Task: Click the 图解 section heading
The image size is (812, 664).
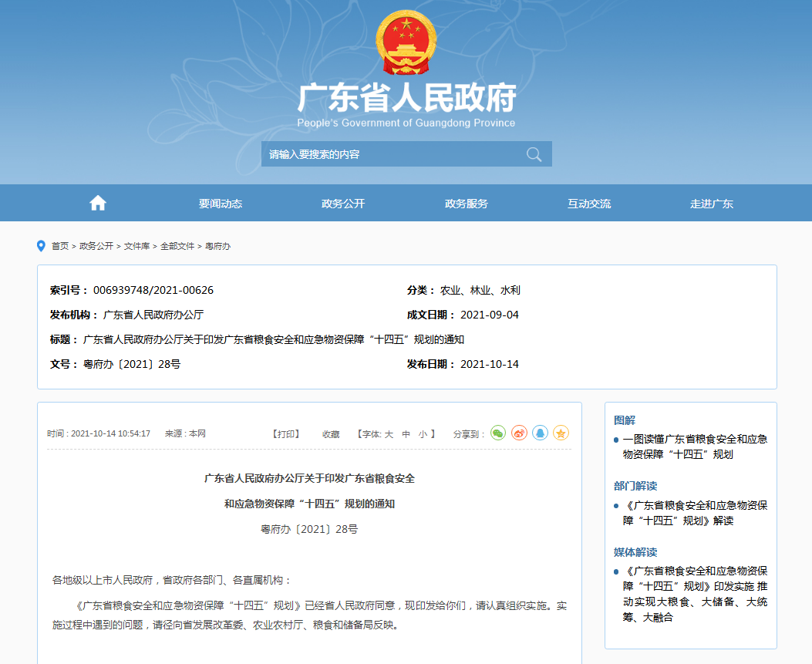Action: [x=625, y=420]
